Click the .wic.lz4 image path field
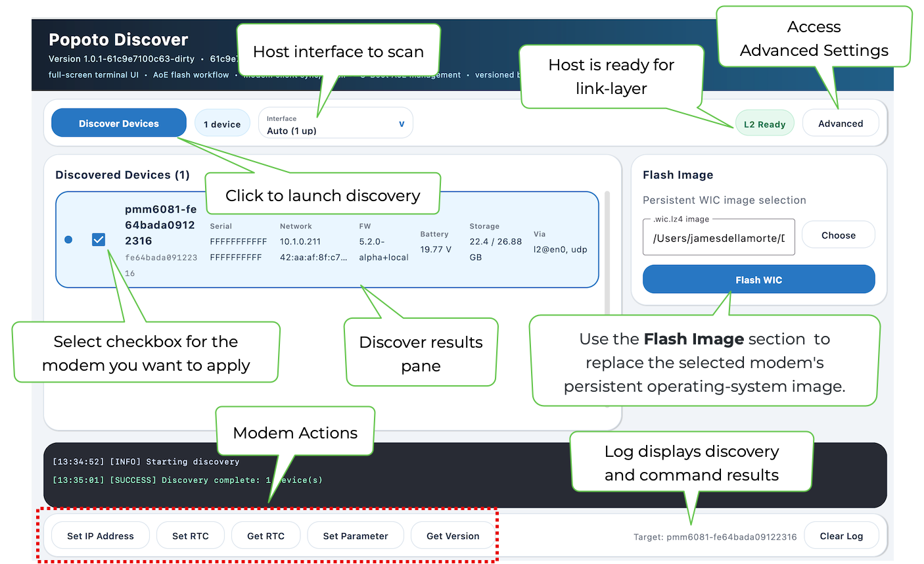Image resolution: width=924 pixels, height=564 pixels. point(719,238)
